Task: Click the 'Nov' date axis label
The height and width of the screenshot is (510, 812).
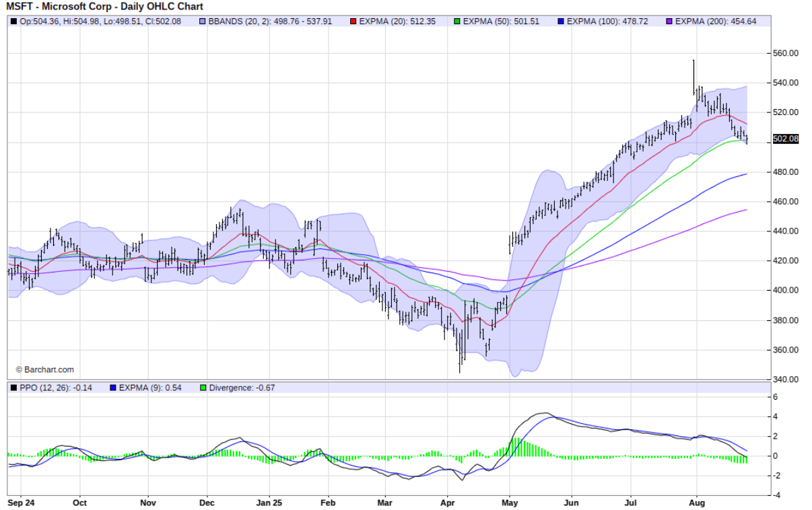Action: pyautogui.click(x=148, y=503)
